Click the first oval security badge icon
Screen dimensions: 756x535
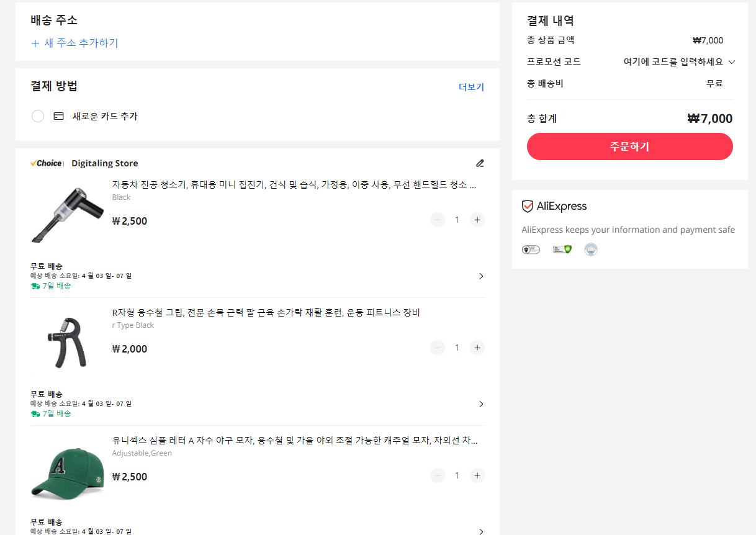pos(531,249)
